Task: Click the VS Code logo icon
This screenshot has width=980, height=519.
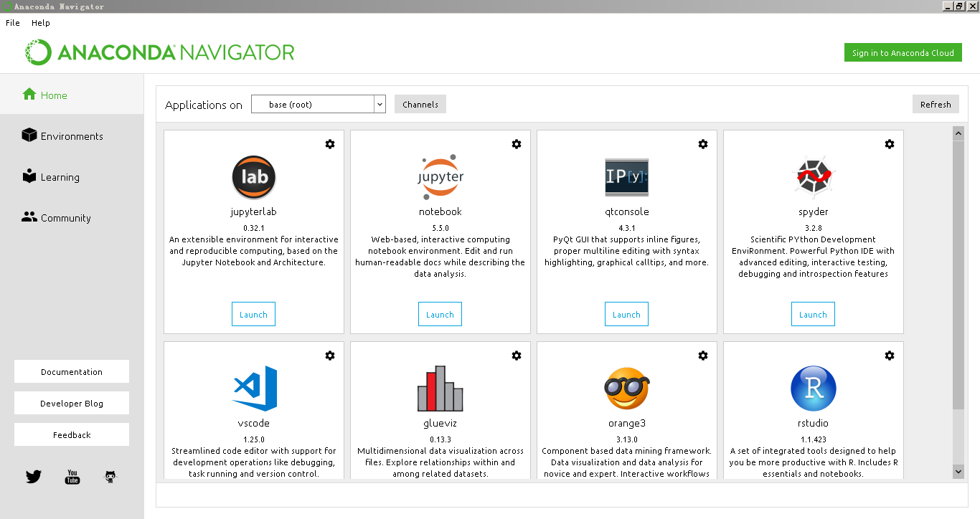Action: (254, 388)
